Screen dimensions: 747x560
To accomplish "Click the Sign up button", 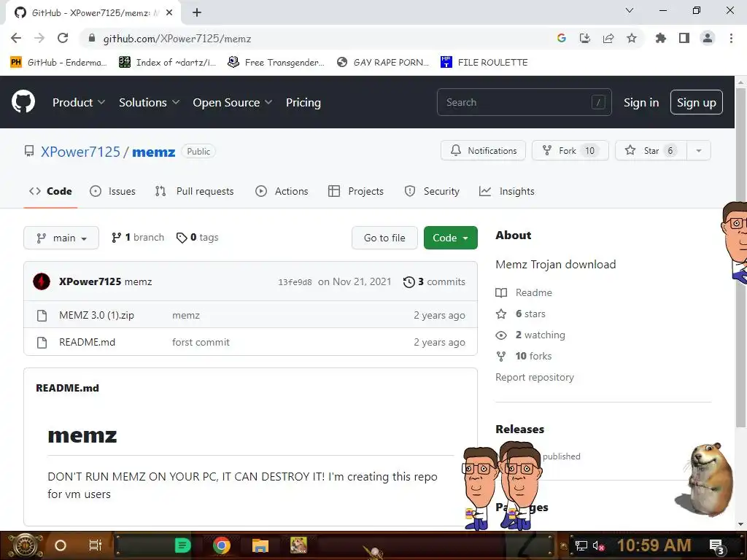I will tap(697, 102).
